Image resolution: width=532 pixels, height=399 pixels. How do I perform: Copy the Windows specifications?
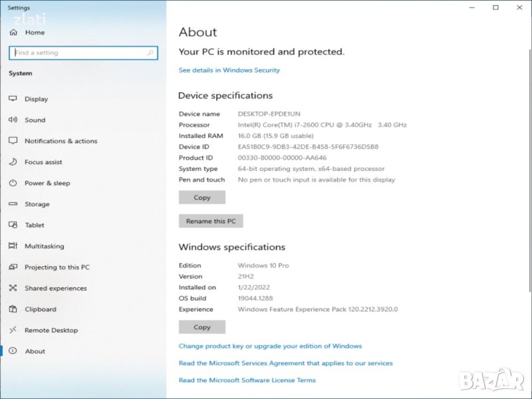tap(202, 327)
